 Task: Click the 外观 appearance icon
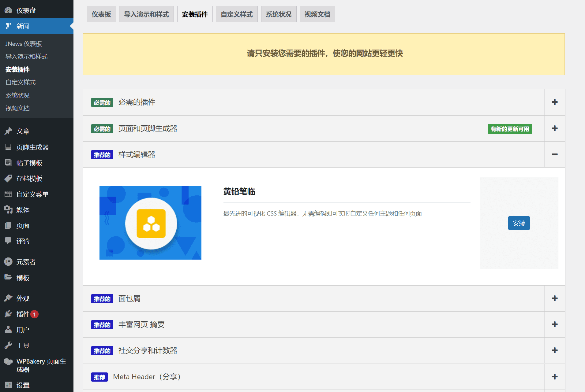click(x=8, y=298)
